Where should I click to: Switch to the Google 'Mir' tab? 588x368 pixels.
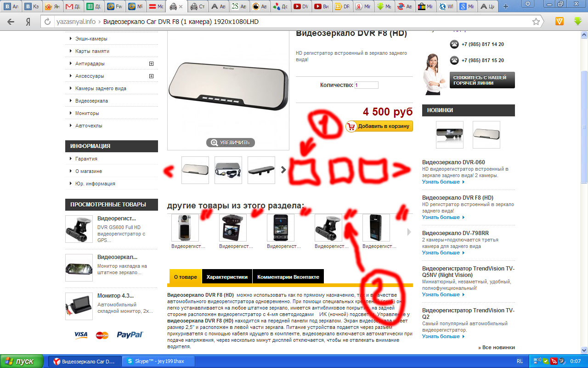[466, 7]
